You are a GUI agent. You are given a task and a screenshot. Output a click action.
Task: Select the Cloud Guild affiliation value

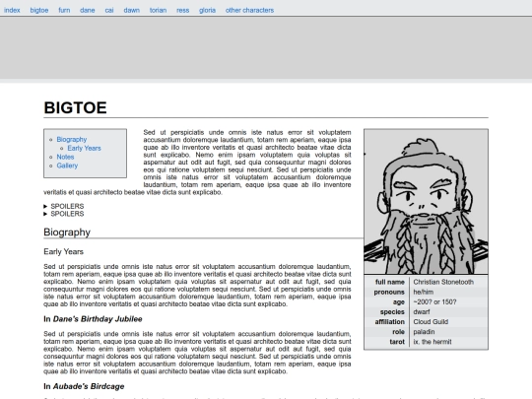[431, 321]
